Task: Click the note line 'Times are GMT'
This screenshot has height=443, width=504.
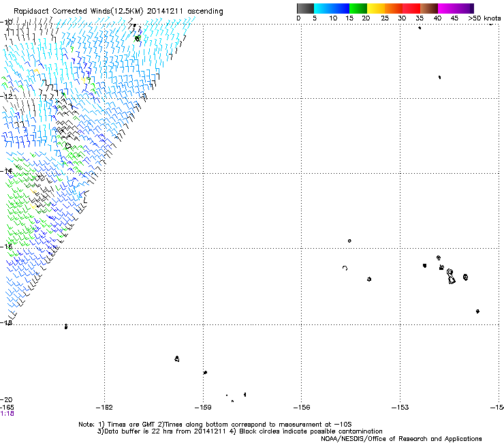Action: click(131, 425)
